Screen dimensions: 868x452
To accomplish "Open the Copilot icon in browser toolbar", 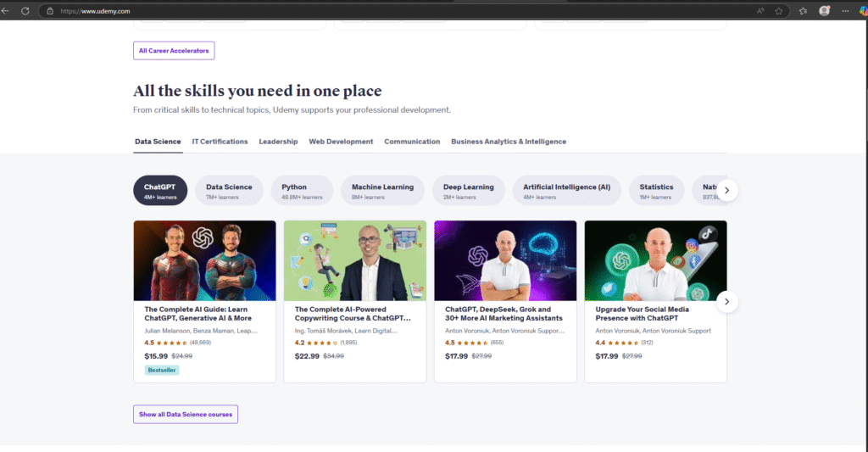I will [x=863, y=11].
